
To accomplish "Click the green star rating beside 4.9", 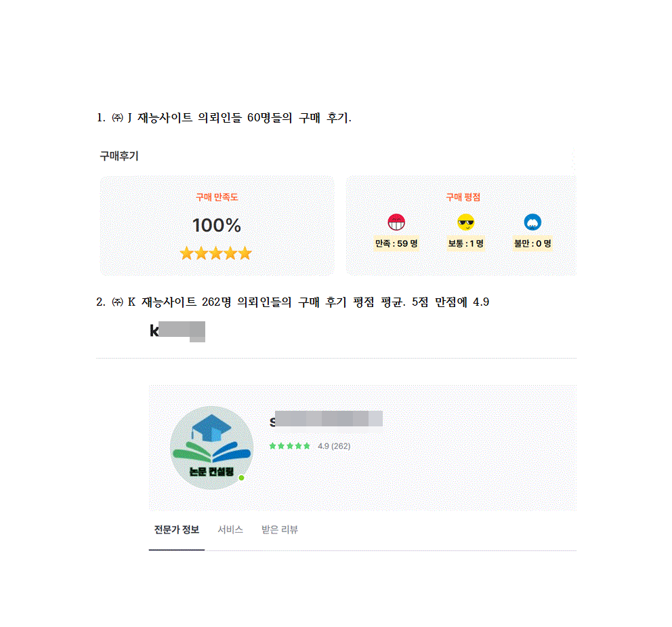I will click(x=289, y=446).
